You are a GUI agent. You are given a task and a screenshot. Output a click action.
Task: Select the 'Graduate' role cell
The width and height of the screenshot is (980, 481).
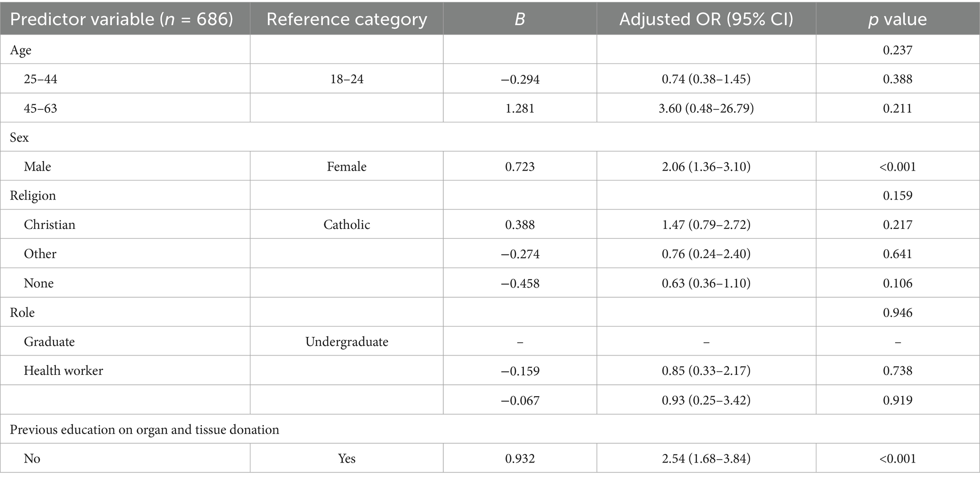tap(49, 342)
